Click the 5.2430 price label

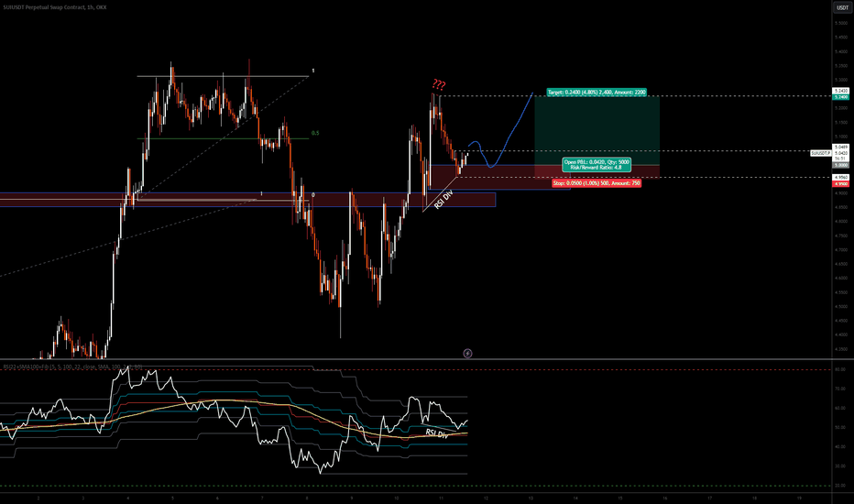(840, 91)
